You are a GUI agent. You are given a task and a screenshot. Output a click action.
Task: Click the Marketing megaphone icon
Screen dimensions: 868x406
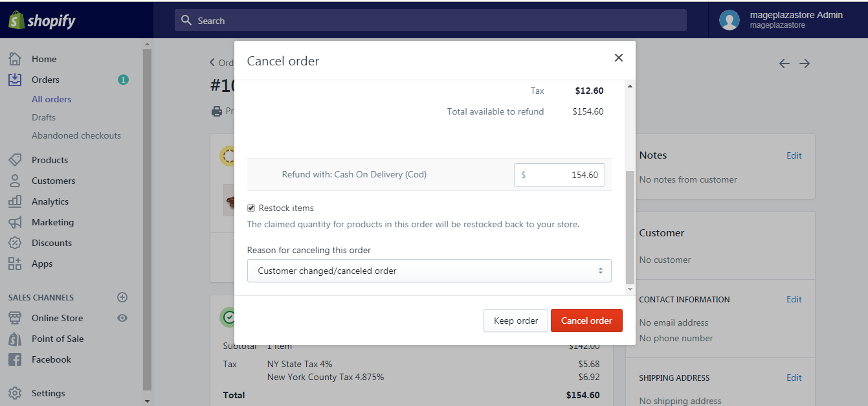[15, 222]
